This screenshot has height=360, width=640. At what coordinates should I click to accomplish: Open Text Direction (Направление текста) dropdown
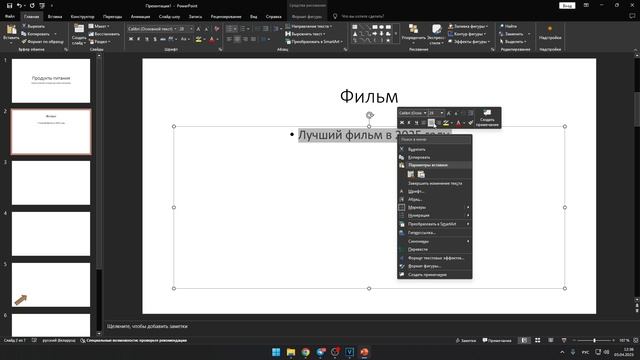(x=309, y=26)
